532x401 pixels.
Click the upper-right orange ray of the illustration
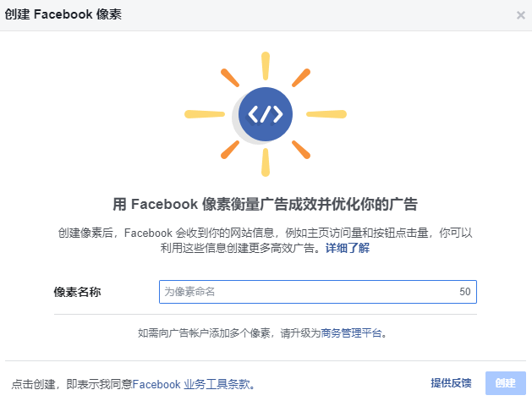pyautogui.click(x=301, y=78)
